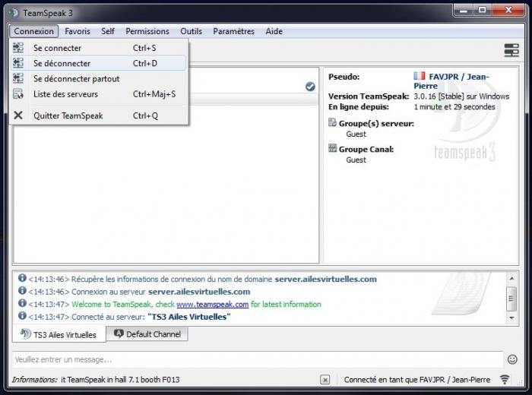Click the Se déconnecter menu icon
Image resolution: width=532 pixels, height=395 pixels.
pos(18,63)
